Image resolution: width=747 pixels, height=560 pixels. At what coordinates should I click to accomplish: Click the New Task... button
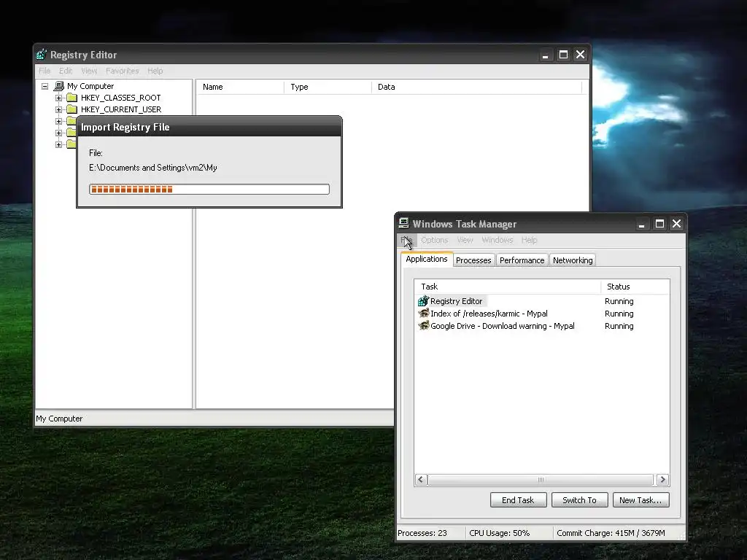tap(640, 500)
